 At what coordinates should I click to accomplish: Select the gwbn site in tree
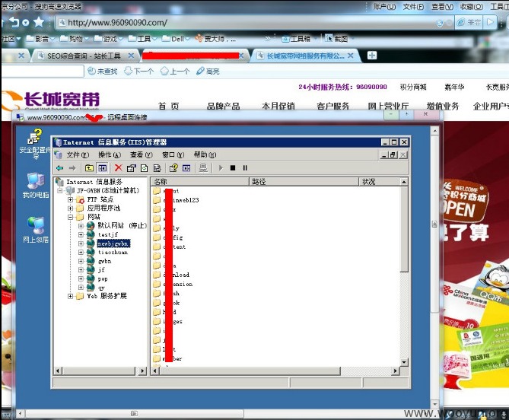pyautogui.click(x=104, y=261)
